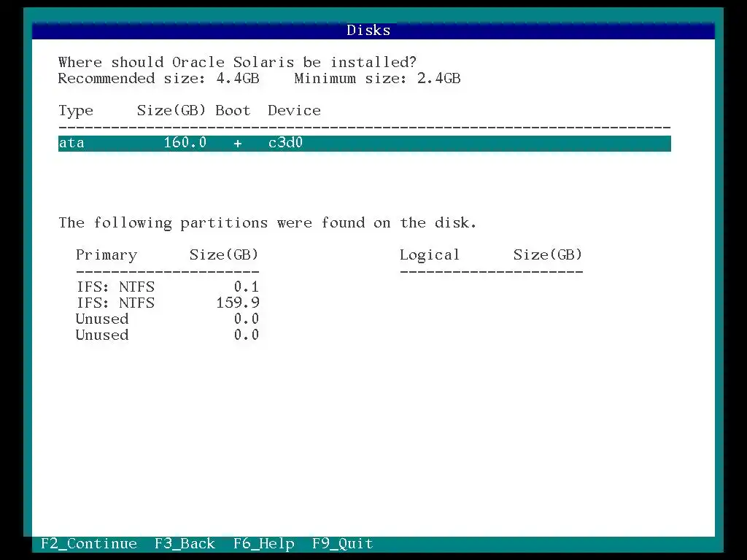This screenshot has height=560, width=747.
Task: Click the Size(GB) header beside Primary
Action: tap(224, 254)
